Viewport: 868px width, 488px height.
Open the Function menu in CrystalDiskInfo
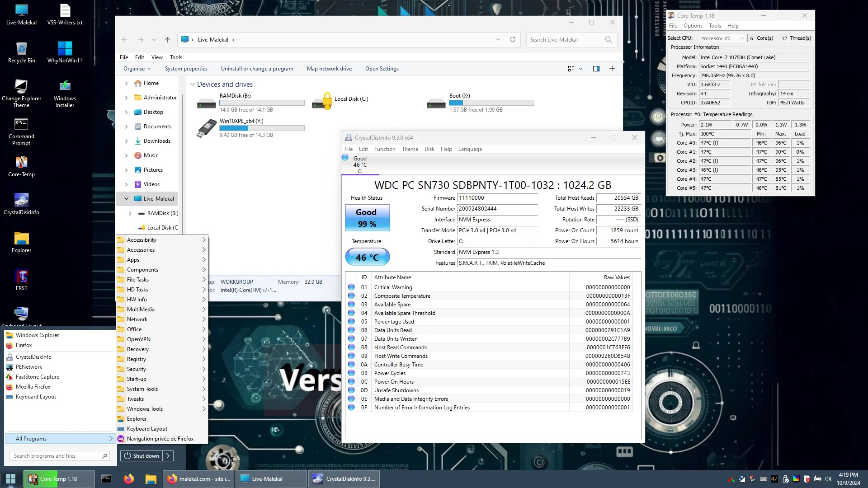pos(384,149)
